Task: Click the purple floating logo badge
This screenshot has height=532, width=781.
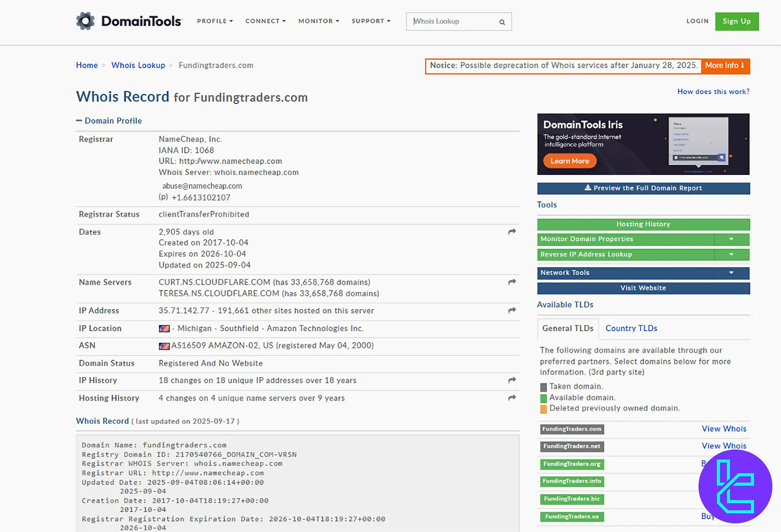Action: coord(735,486)
